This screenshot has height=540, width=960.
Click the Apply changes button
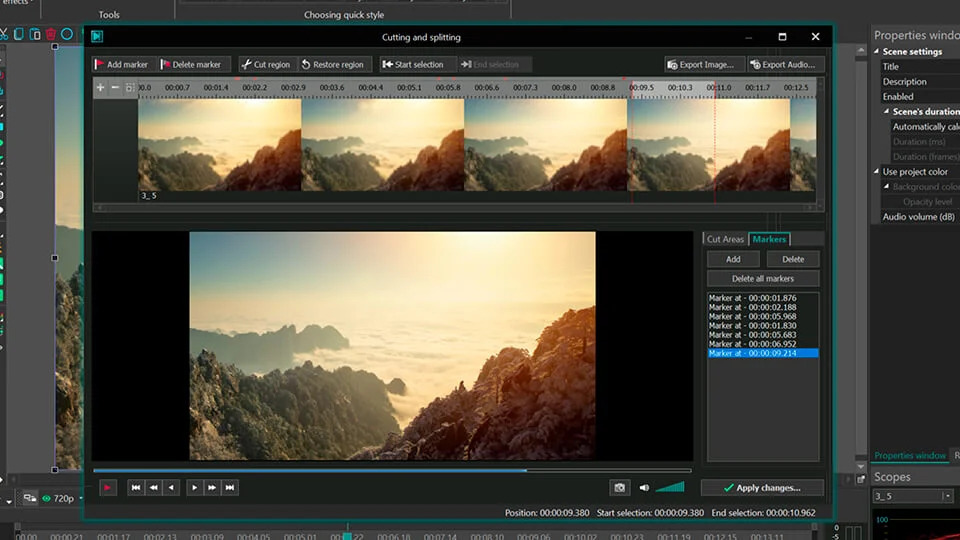pyautogui.click(x=762, y=488)
